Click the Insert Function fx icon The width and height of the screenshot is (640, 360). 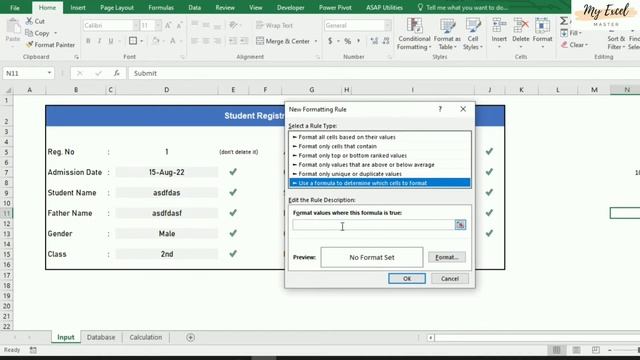(116, 73)
